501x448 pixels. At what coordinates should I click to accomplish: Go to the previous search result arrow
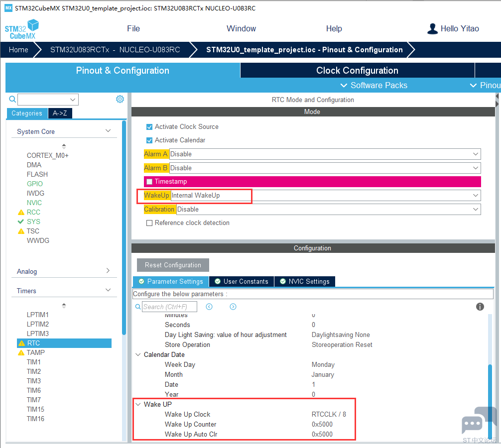[x=209, y=307]
